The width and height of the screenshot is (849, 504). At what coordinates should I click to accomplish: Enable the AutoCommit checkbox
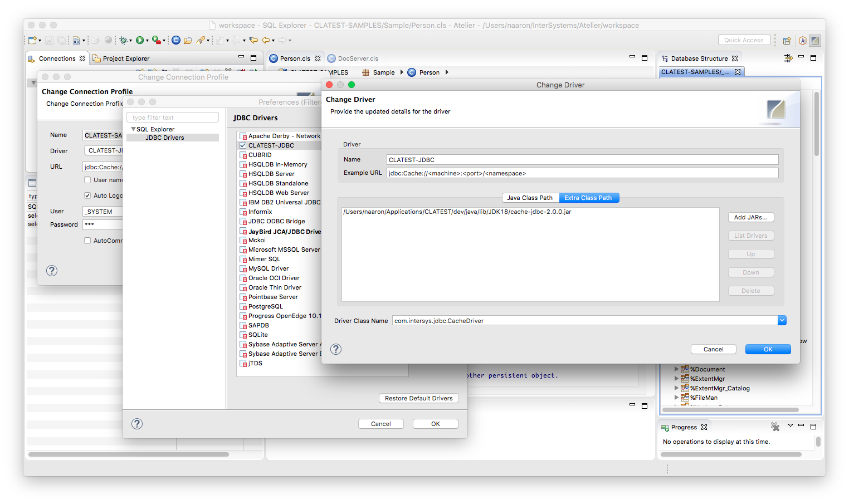point(87,241)
